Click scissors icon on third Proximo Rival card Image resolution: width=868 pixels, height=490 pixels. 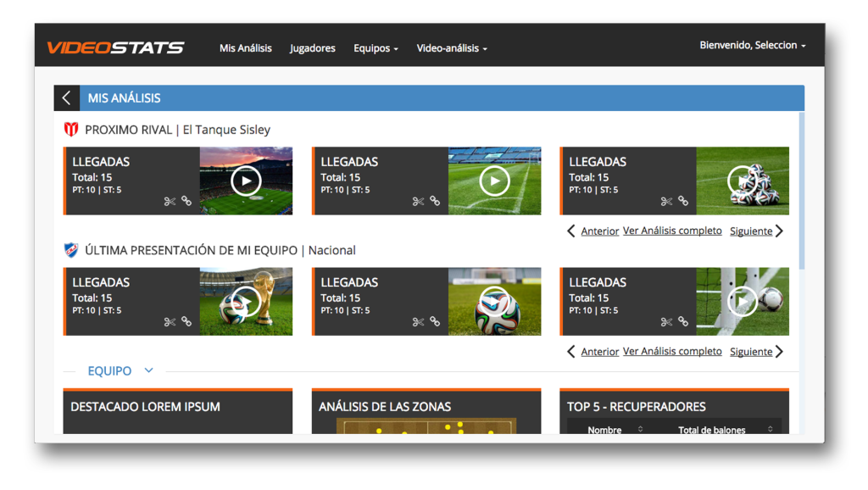coord(666,202)
